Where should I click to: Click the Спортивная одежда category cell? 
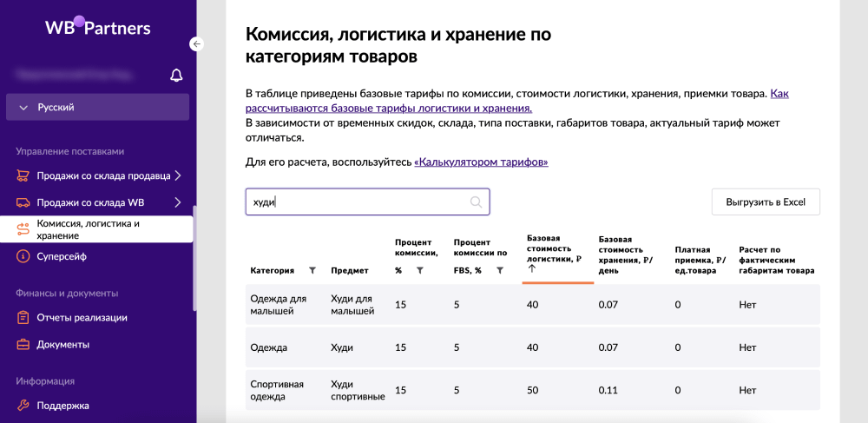click(278, 390)
